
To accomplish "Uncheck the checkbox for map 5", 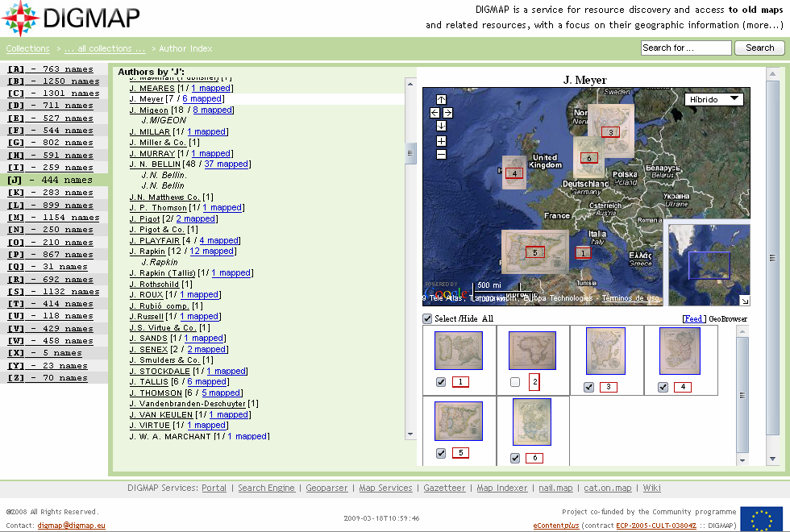I will coord(441,453).
